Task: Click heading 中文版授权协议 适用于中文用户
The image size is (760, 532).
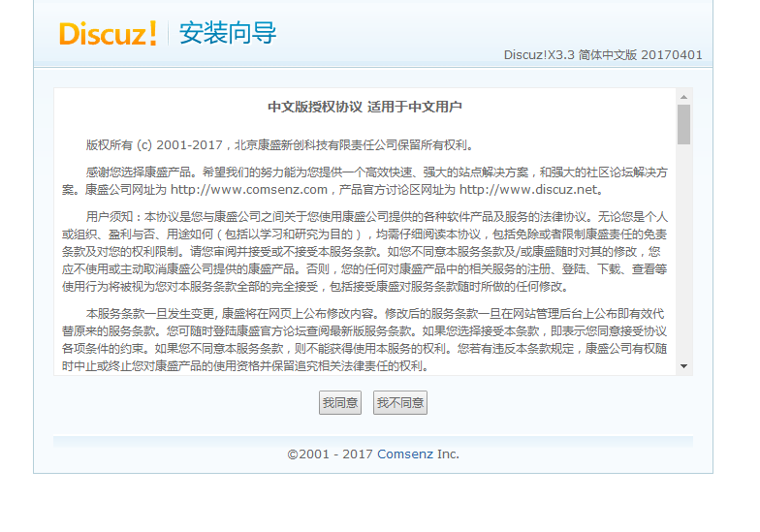Action: (x=364, y=107)
